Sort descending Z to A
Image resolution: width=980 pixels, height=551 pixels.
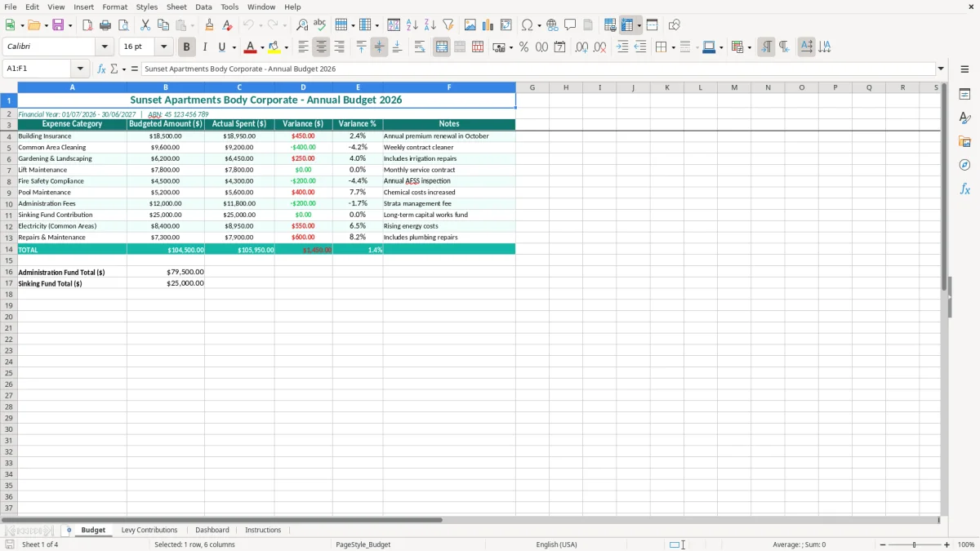[430, 25]
